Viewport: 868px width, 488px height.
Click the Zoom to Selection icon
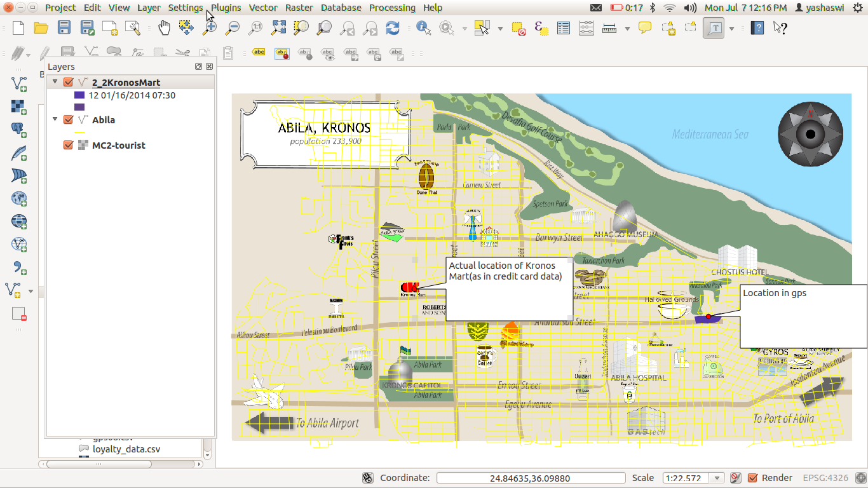pos(301,28)
